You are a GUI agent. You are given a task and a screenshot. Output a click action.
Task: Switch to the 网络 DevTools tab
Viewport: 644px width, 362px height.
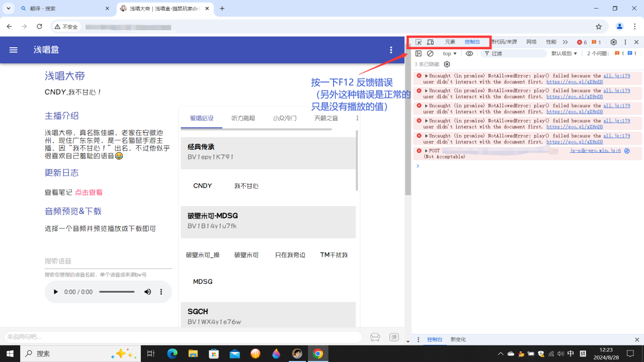(x=531, y=42)
